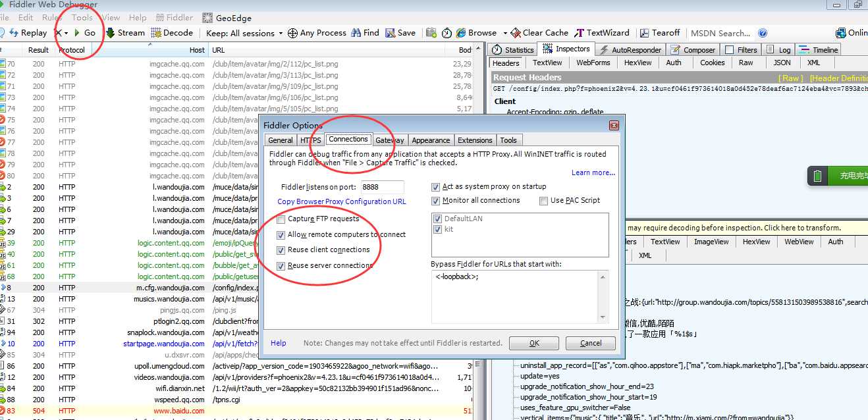Screen dimensions: 868x420
Task: Click blue help icon beside MSDN Search
Action: coord(763,33)
